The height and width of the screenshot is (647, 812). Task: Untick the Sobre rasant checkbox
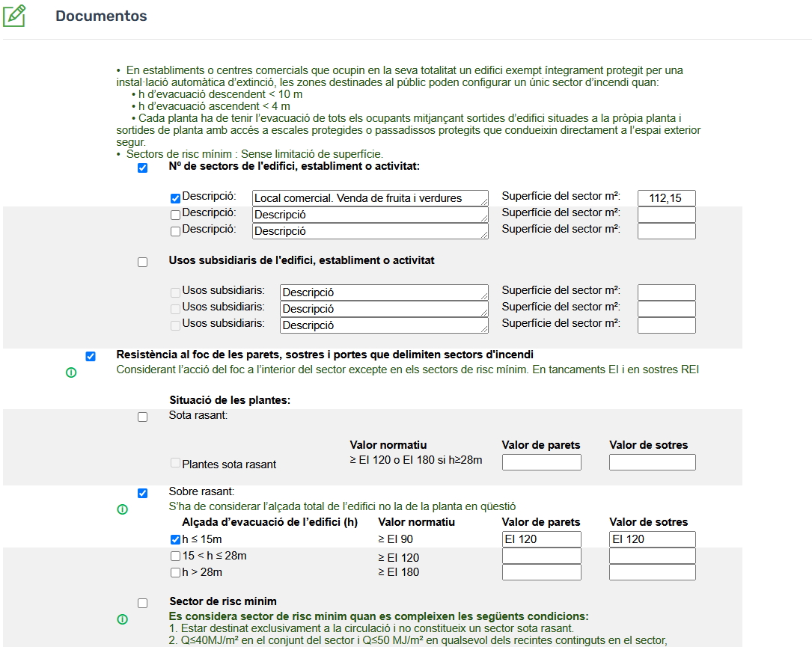[143, 494]
